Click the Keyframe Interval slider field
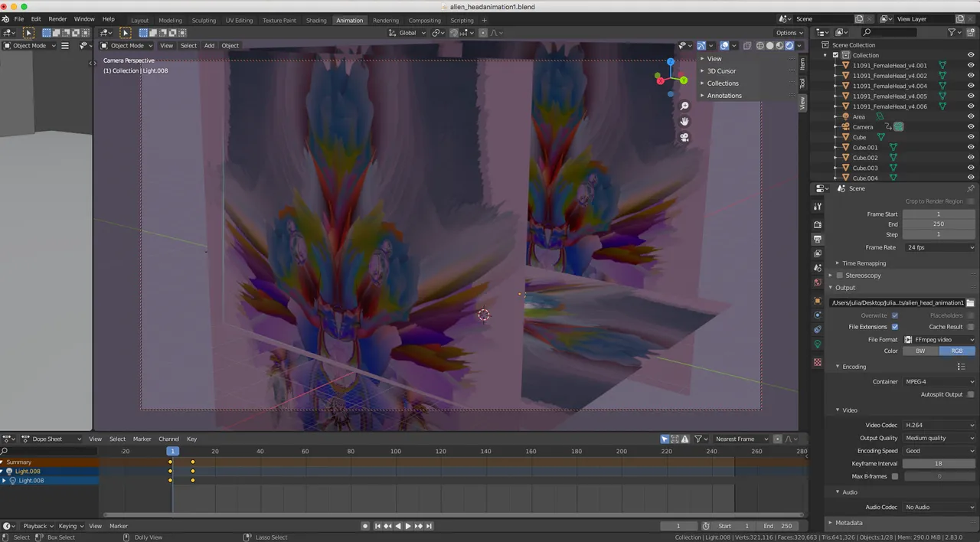This screenshot has width=980, height=542. click(939, 463)
